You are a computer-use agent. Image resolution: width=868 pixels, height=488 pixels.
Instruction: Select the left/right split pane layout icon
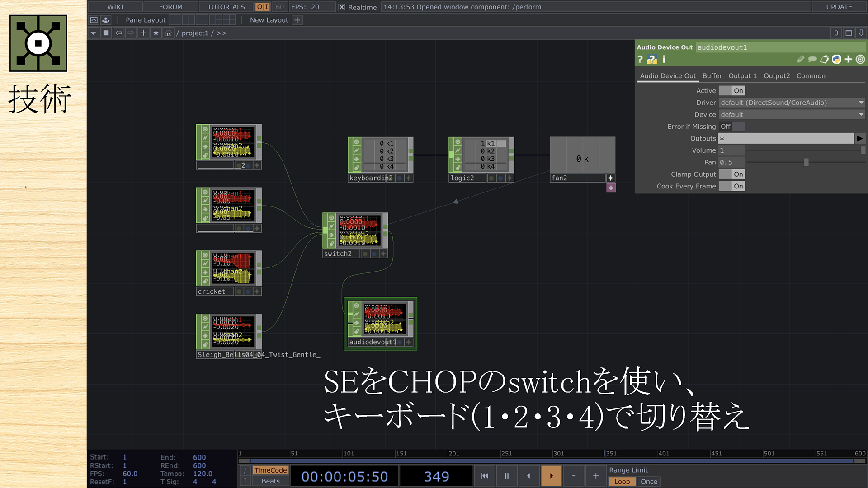click(x=189, y=20)
